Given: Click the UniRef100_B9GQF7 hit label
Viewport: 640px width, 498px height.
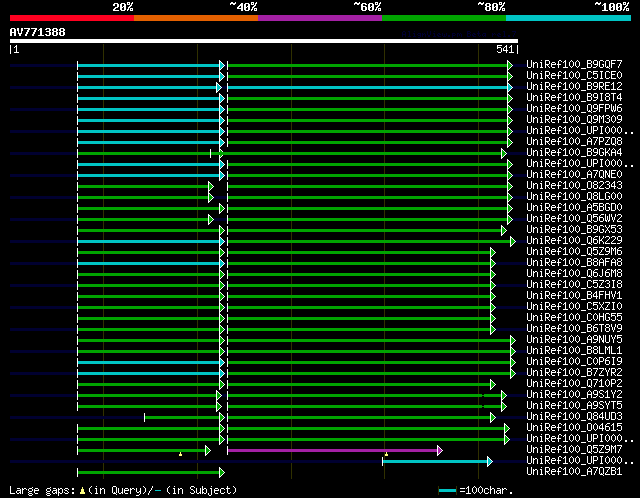Looking at the screenshot, I should (x=574, y=64).
